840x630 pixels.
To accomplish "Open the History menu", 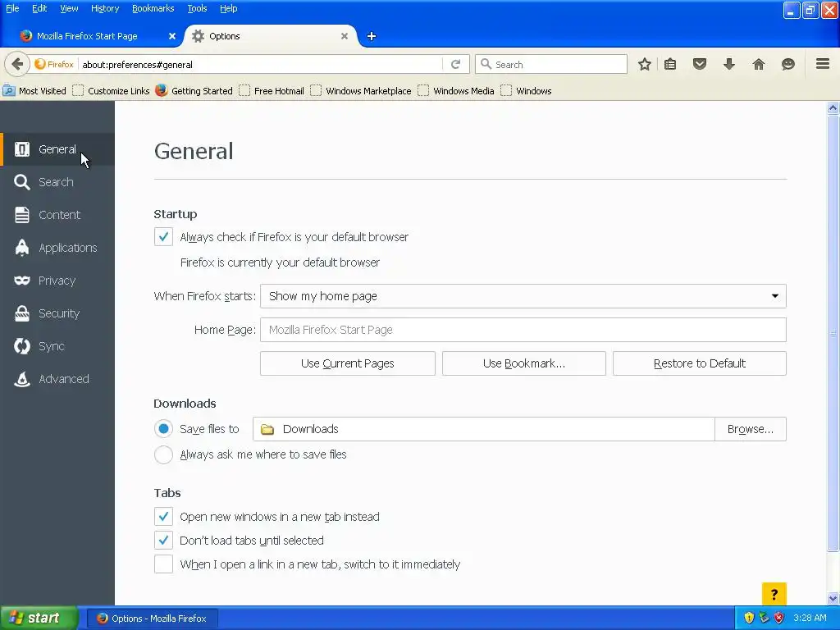I will (104, 8).
